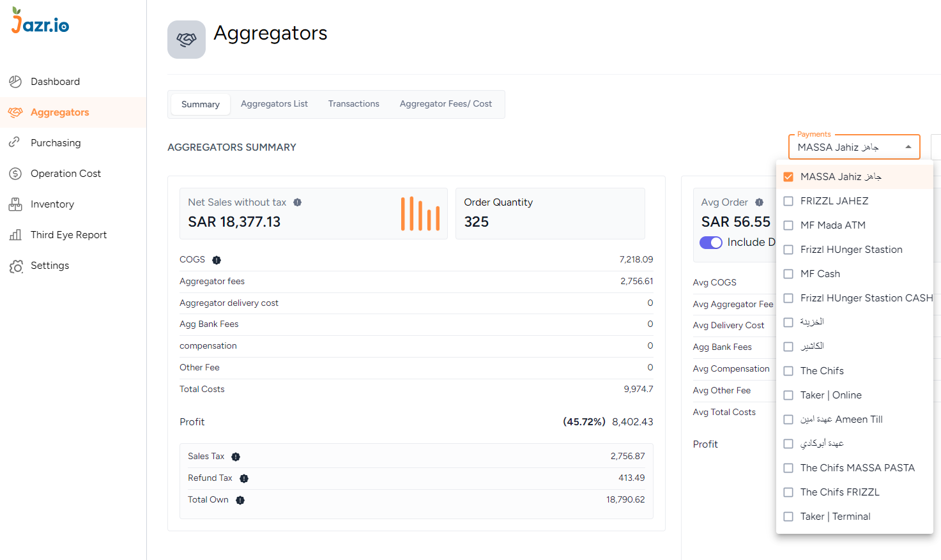
Task: Click the Third Eye Report chart icon
Action: click(x=14, y=234)
